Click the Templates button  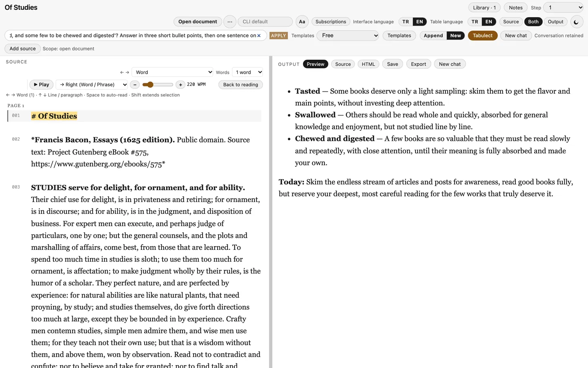coord(399,36)
